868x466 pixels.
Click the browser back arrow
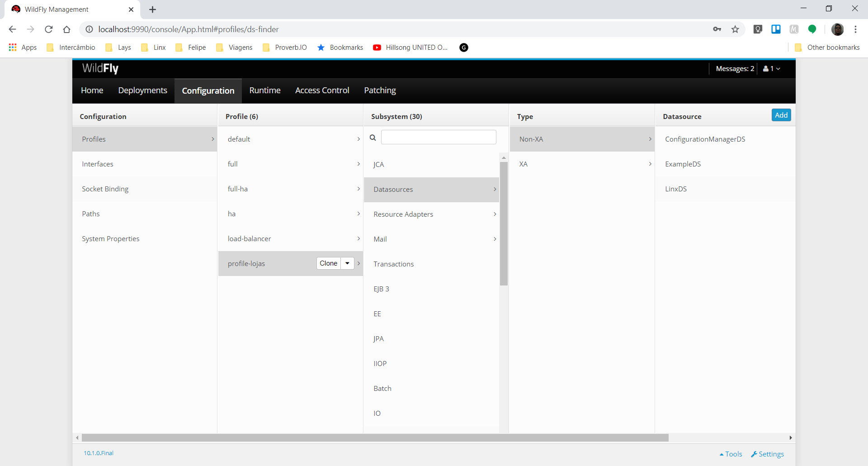[12, 29]
